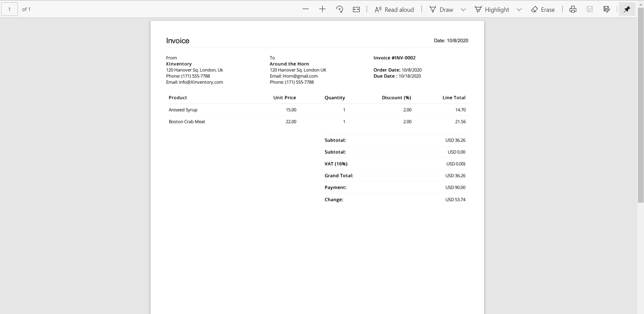Image resolution: width=644 pixels, height=314 pixels.
Task: Click the disabled save icon
Action: 590,9
